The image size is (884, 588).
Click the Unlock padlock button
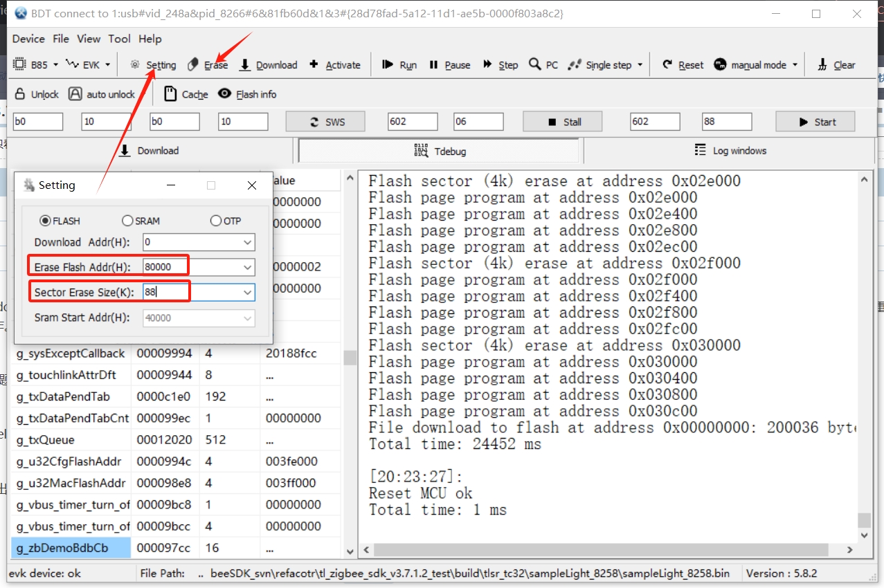(x=36, y=94)
